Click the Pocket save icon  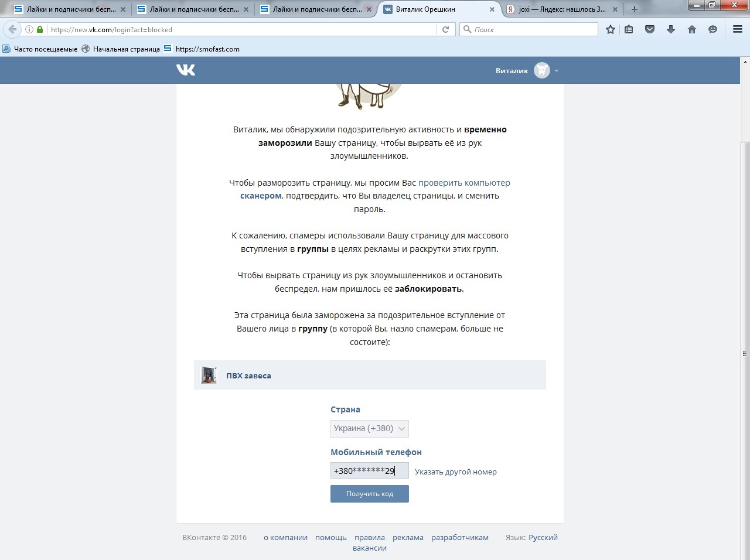click(x=650, y=29)
